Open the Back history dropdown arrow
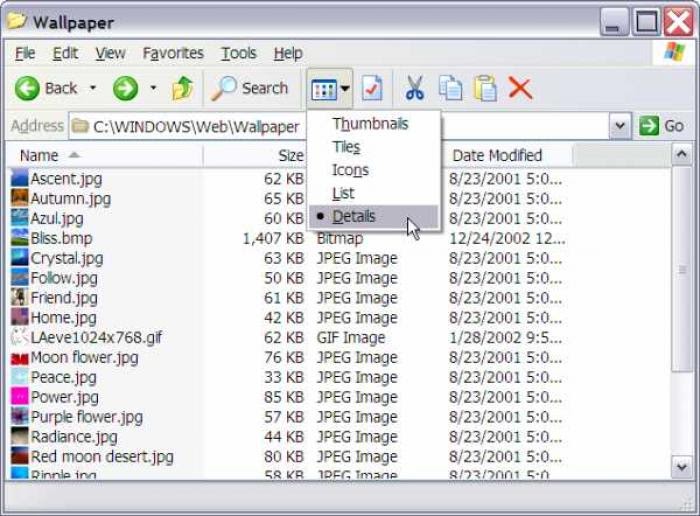The height and width of the screenshot is (516, 700). tap(93, 87)
